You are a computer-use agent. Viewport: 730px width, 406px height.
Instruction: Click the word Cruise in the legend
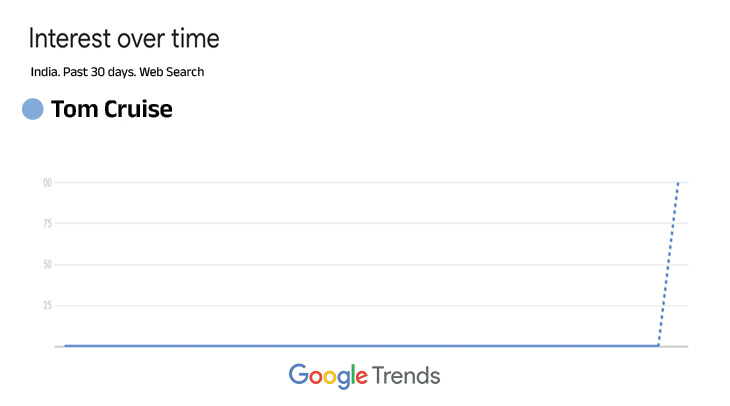click(139, 109)
